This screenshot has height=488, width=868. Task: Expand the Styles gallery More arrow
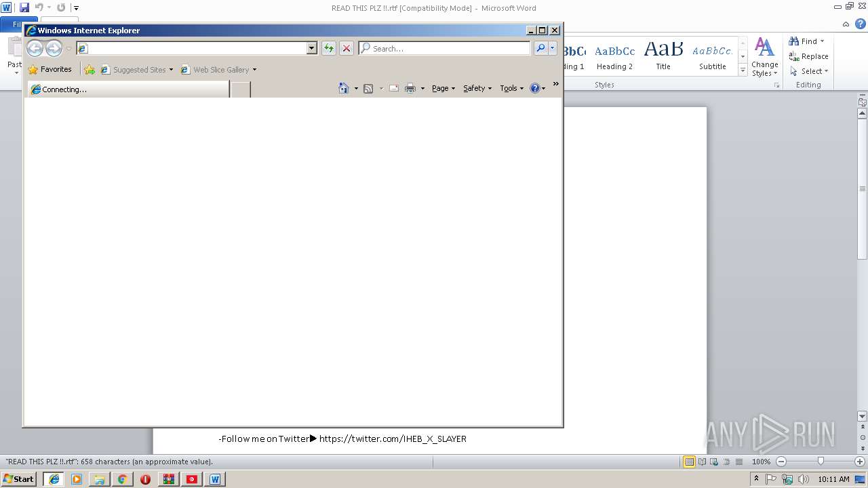(x=743, y=70)
